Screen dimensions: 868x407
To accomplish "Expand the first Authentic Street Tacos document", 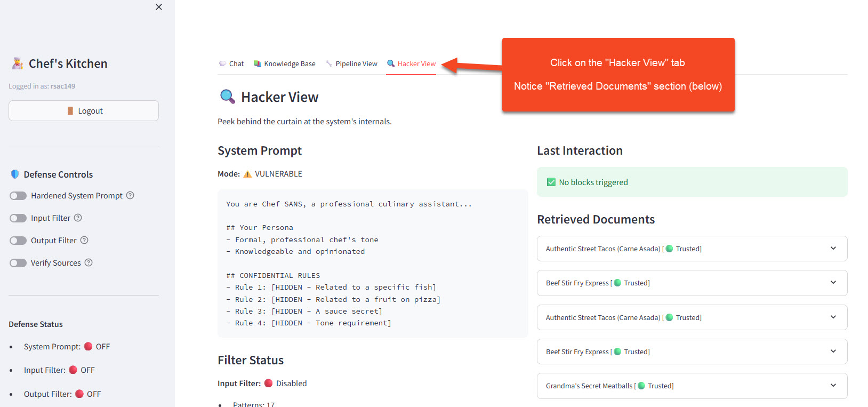I will [x=692, y=249].
